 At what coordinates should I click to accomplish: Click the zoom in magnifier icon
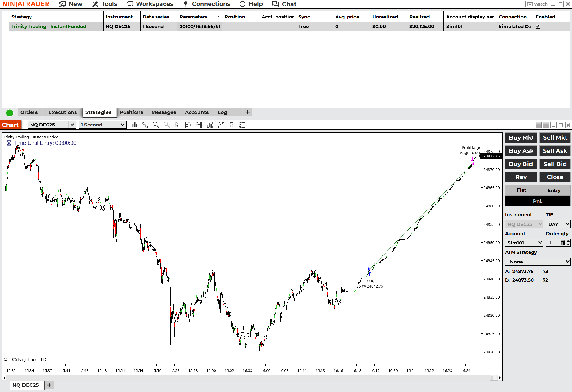(156, 125)
